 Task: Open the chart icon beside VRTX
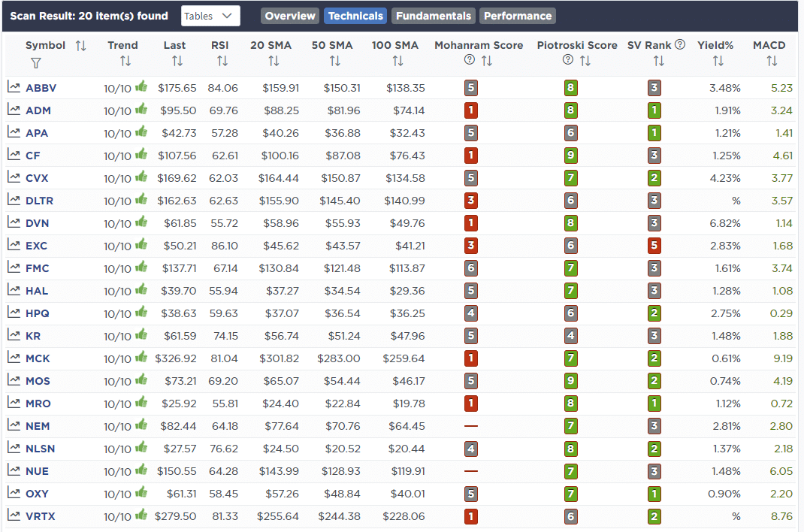tap(14, 515)
